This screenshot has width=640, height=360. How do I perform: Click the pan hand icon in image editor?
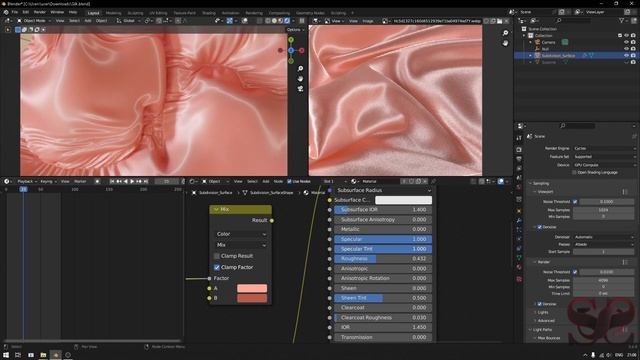505,43
